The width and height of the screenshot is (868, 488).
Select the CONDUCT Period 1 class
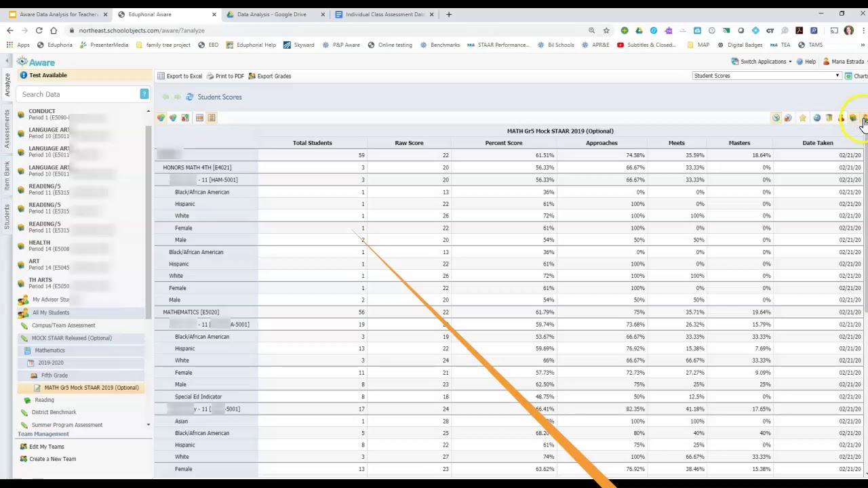point(82,115)
